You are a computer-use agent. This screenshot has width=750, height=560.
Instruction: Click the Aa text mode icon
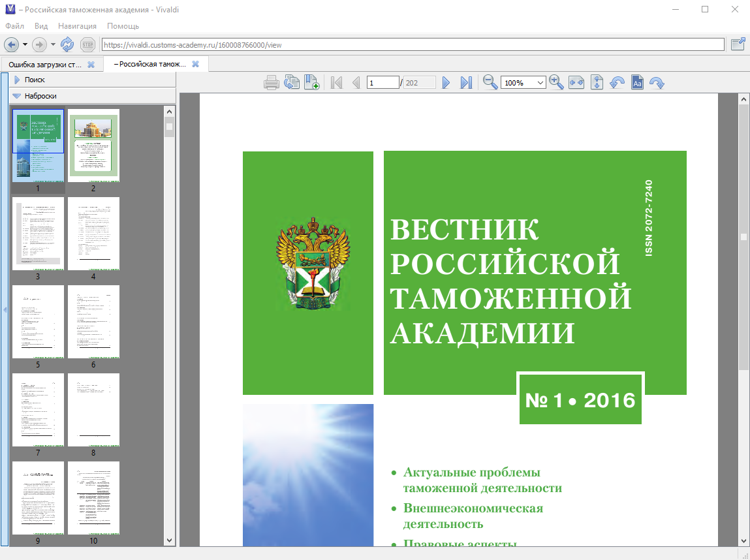[637, 83]
